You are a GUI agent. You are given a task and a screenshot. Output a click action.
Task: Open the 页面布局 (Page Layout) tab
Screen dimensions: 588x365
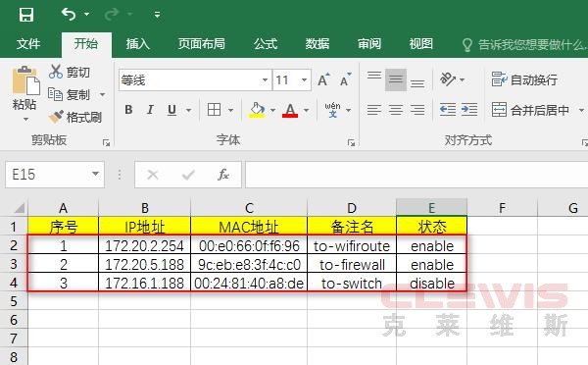tap(201, 44)
